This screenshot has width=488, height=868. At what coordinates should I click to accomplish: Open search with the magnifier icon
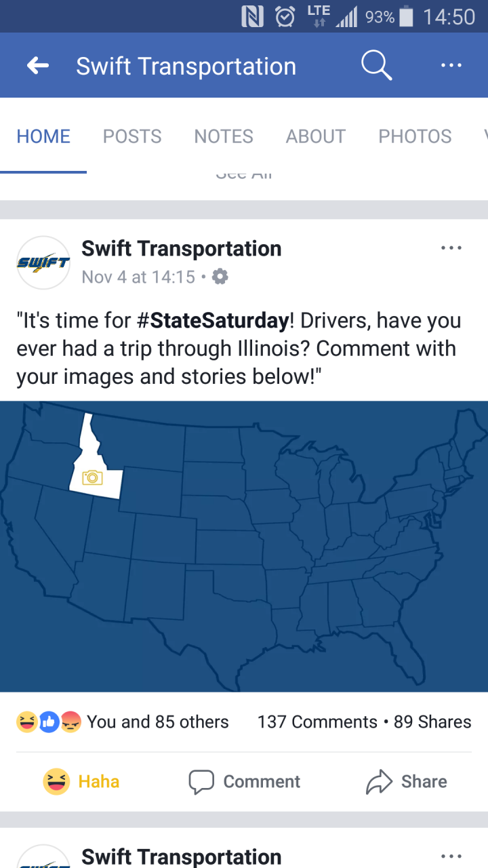pyautogui.click(x=376, y=65)
